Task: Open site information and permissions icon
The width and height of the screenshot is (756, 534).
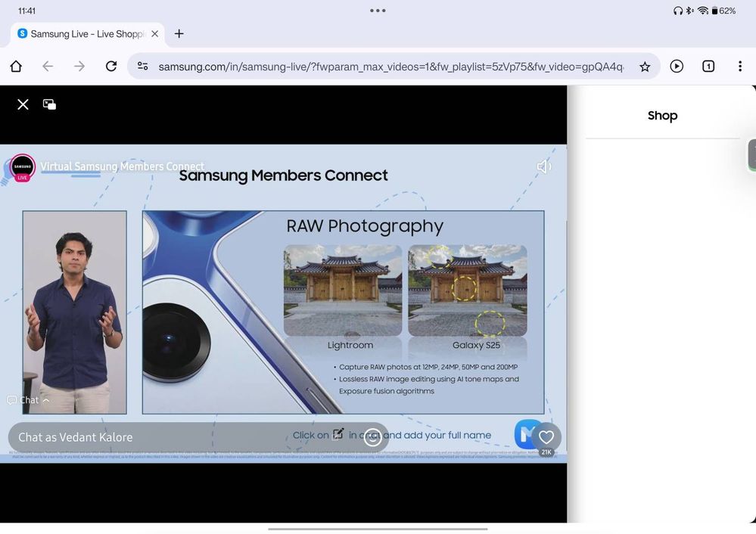Action: point(143,66)
